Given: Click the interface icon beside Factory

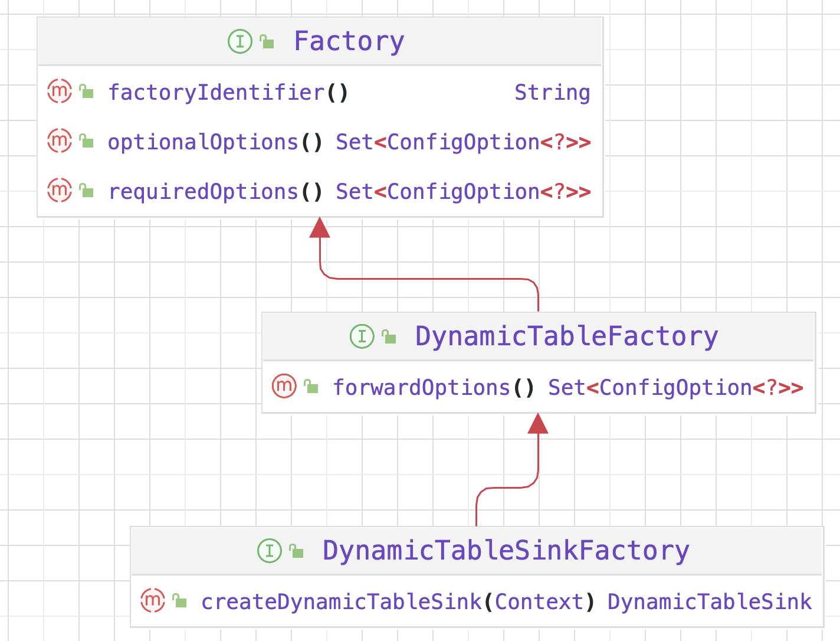Looking at the screenshot, I should 240,41.
